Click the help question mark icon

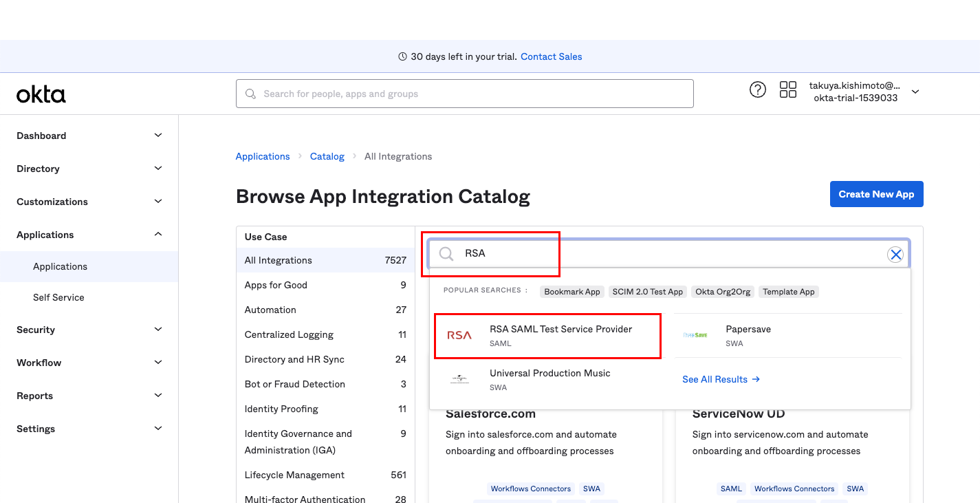tap(757, 89)
